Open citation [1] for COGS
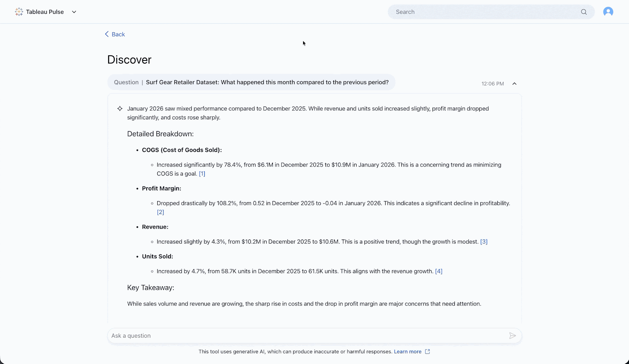The height and width of the screenshot is (364, 629). 202,174
